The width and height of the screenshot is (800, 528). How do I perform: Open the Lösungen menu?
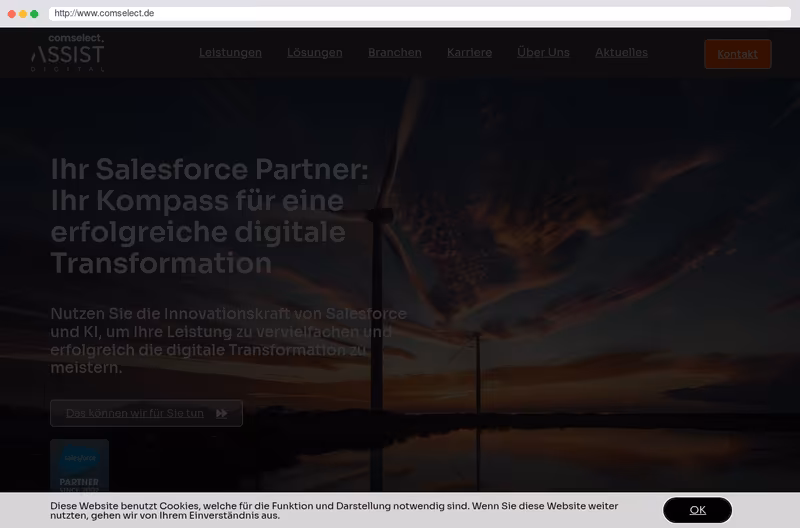(314, 53)
